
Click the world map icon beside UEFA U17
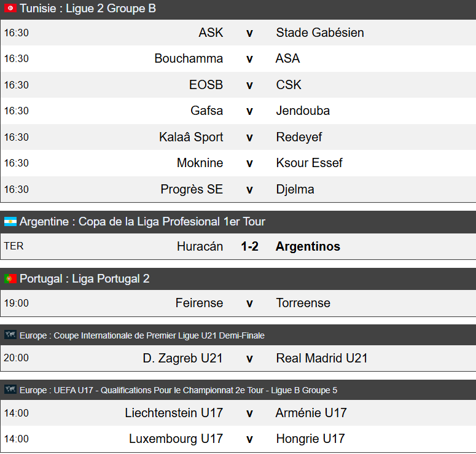pyautogui.click(x=10, y=390)
